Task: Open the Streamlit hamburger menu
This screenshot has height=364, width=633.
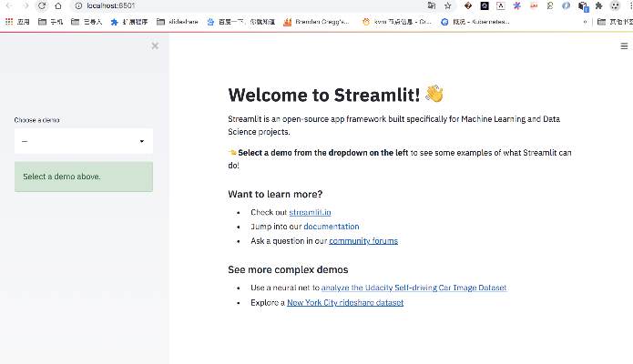Action: click(624, 45)
